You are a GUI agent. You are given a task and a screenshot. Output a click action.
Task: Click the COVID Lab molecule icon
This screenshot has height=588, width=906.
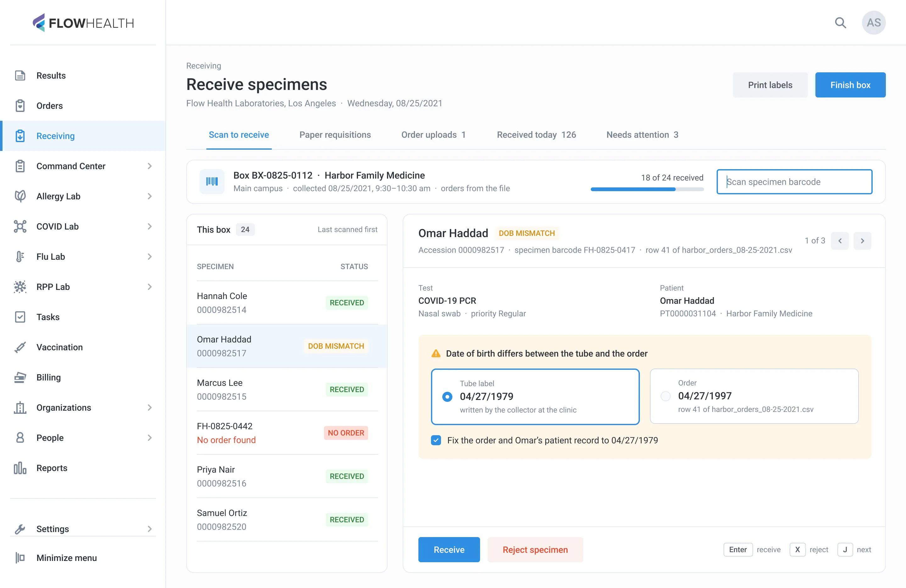[x=20, y=226]
